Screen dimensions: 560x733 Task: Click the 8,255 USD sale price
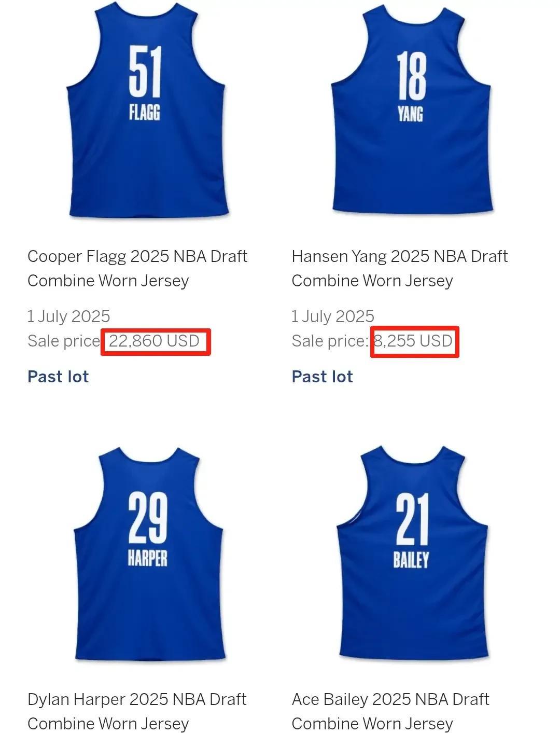(413, 341)
